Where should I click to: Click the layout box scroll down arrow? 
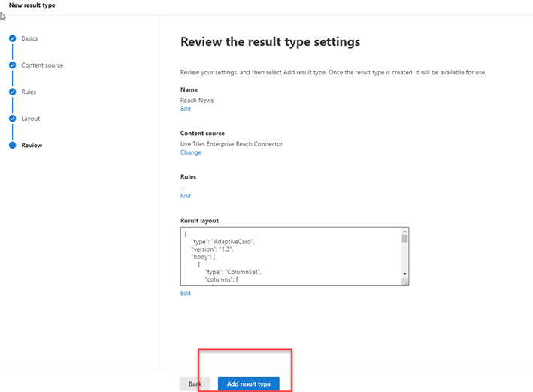click(x=405, y=274)
